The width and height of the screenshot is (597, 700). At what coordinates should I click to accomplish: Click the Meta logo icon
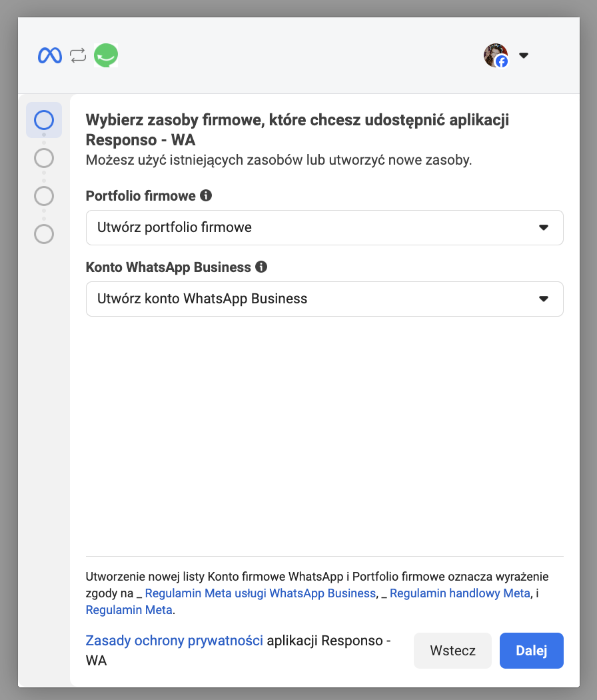[x=50, y=55]
